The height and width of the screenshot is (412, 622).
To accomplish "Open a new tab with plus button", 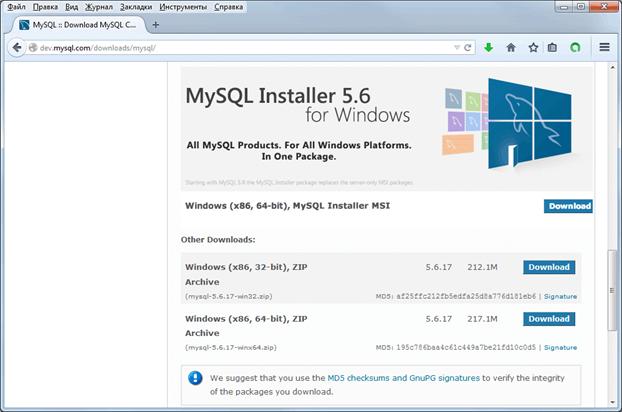I will coord(156,25).
